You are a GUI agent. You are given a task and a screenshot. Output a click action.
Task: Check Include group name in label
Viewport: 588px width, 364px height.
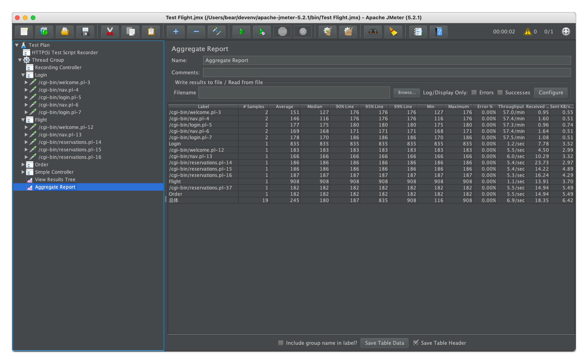pyautogui.click(x=281, y=343)
